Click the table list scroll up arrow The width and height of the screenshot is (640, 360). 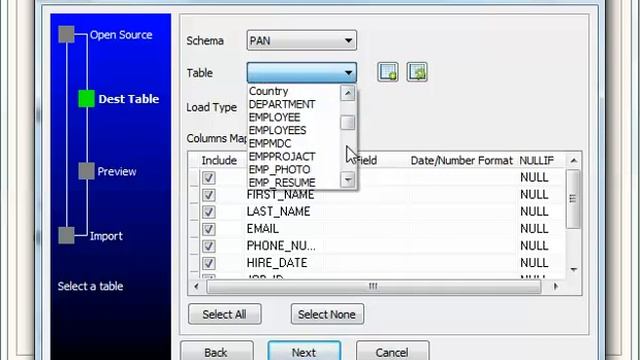pos(348,93)
